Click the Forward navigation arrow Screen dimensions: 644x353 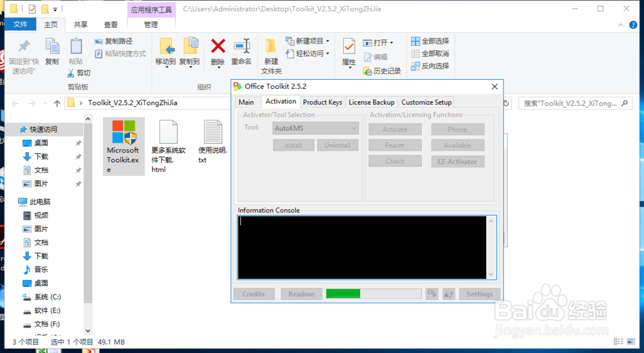(32, 103)
